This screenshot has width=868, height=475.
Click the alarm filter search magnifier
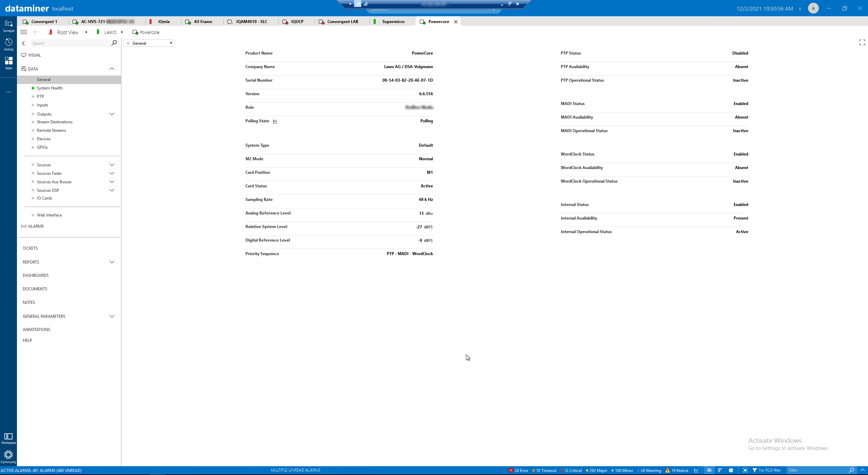pyautogui.click(x=851, y=470)
